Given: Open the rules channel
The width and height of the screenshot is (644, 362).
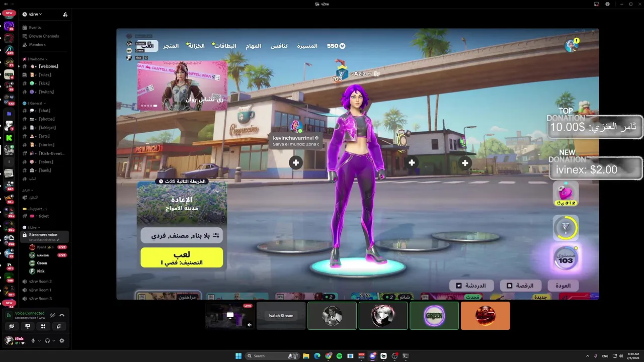Looking at the screenshot, I should click(45, 75).
